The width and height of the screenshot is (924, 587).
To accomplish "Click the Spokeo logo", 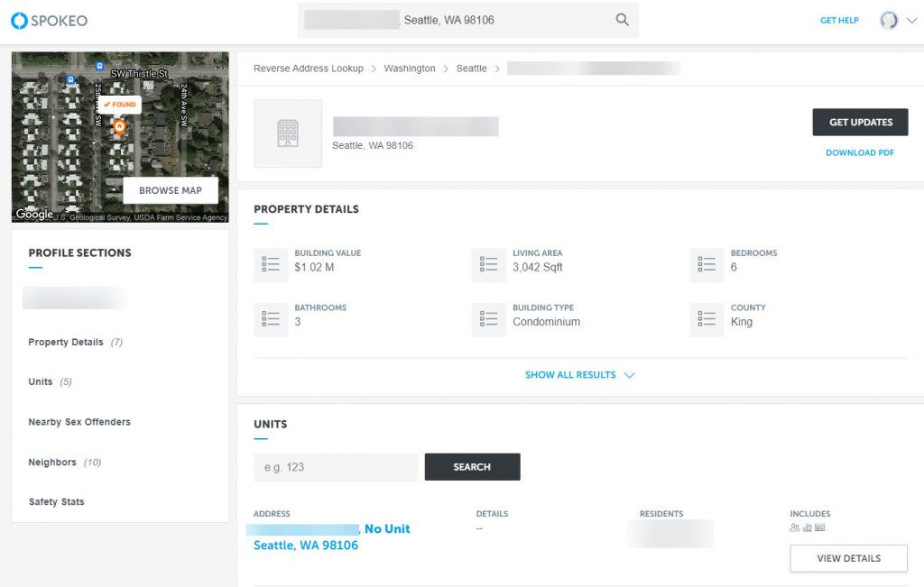I will pos(50,21).
